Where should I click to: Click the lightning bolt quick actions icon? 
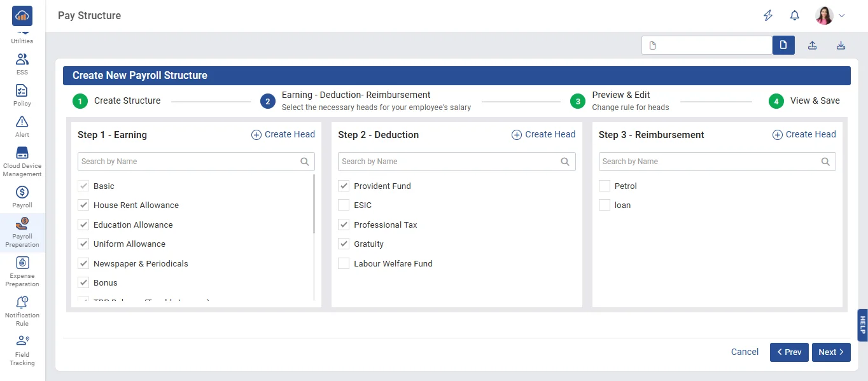coord(768,16)
